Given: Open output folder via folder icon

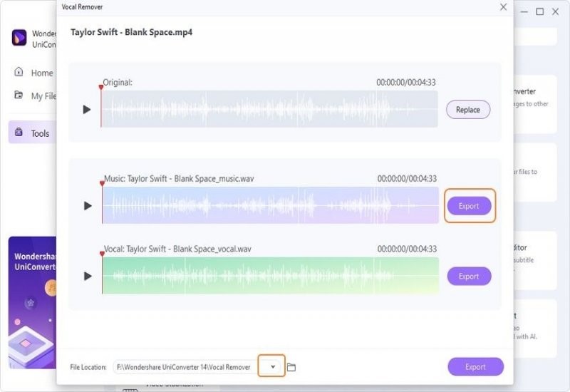Looking at the screenshot, I should click(291, 367).
